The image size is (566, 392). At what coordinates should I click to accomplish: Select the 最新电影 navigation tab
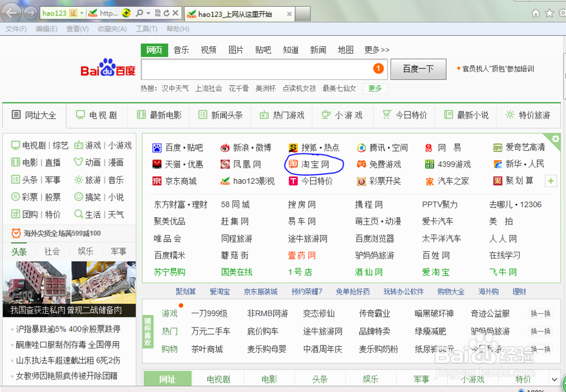(159, 115)
